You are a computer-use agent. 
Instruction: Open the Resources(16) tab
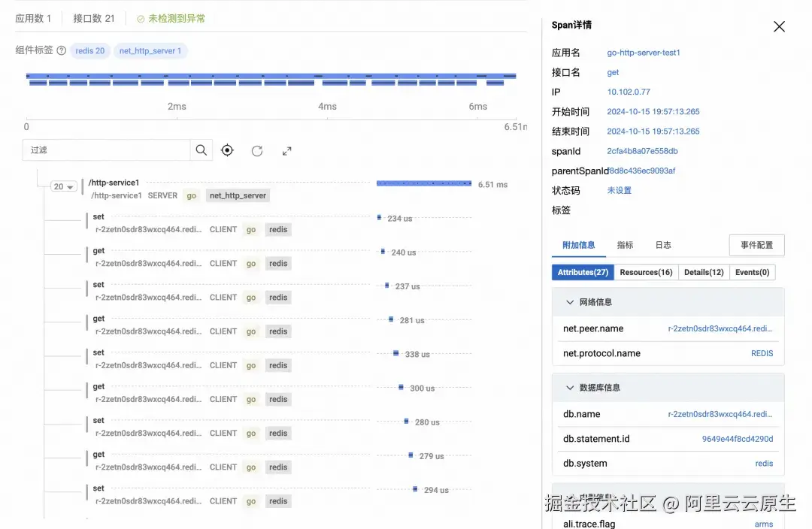click(645, 271)
